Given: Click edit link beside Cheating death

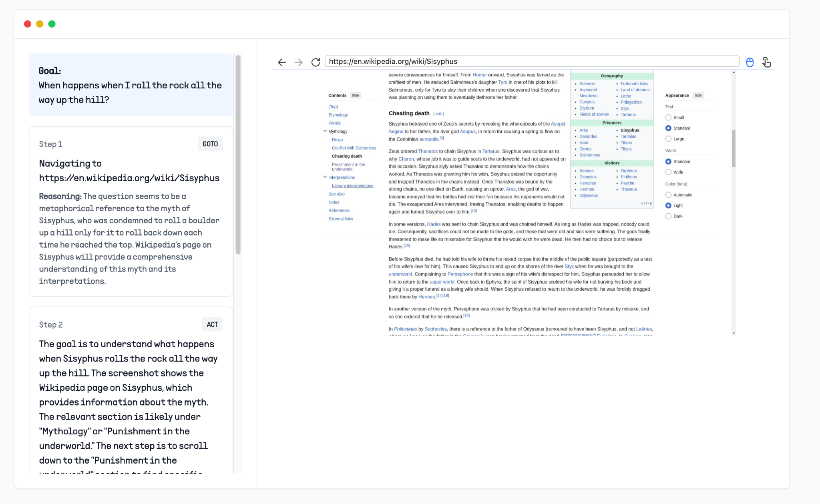Looking at the screenshot, I should 439,114.
